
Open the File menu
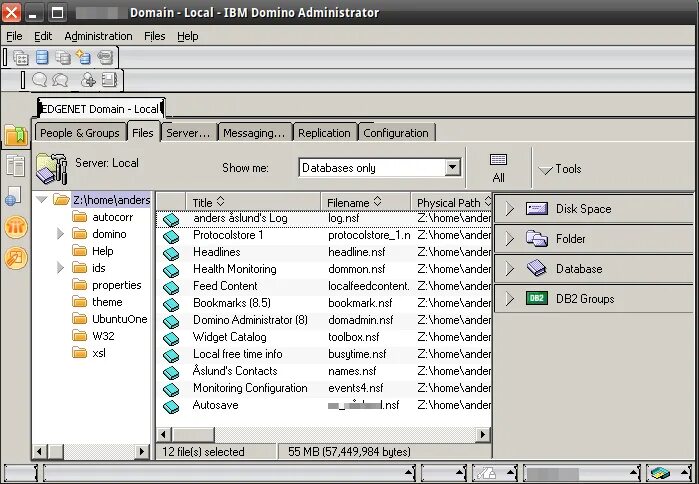(14, 36)
